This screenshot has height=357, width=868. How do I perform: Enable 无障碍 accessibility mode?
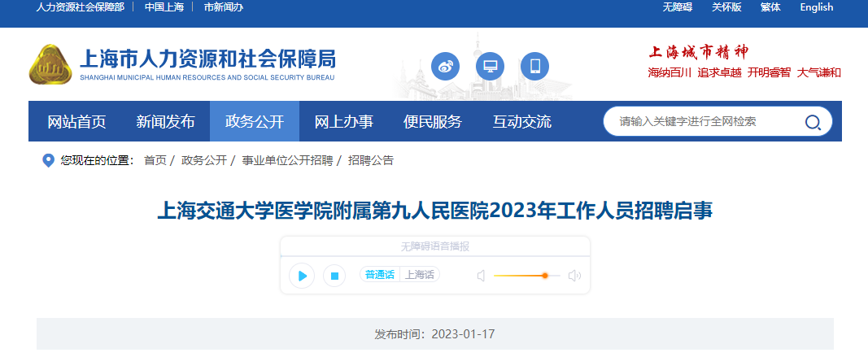[678, 7]
